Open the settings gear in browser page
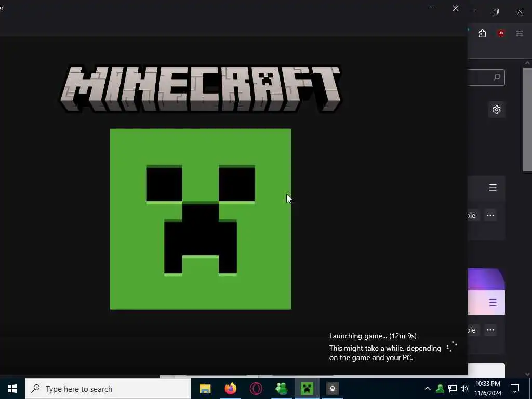Image resolution: width=532 pixels, height=399 pixels. click(496, 110)
